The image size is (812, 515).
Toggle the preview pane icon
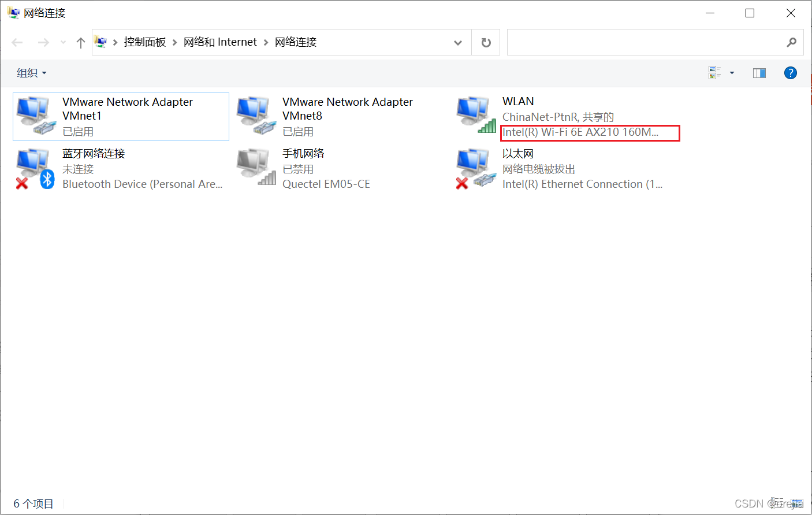[x=759, y=73]
